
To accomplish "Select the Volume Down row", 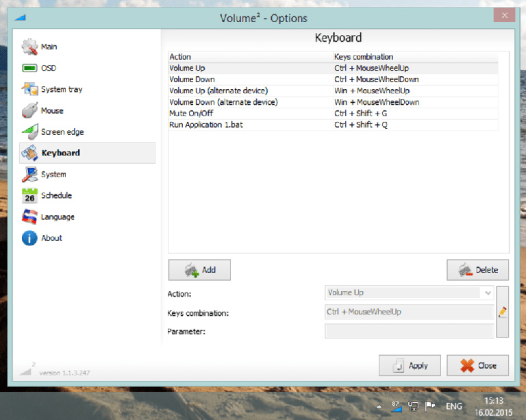I will coord(333,79).
